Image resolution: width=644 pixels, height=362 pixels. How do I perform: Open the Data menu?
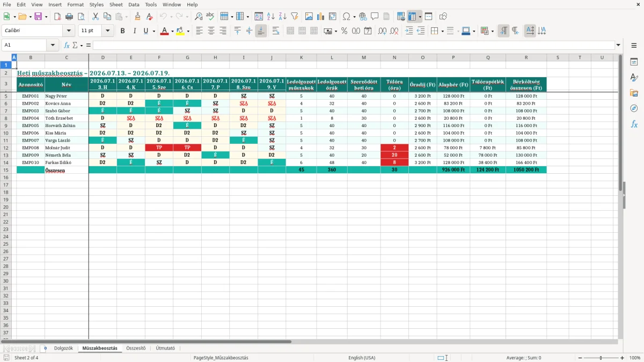[134, 4]
